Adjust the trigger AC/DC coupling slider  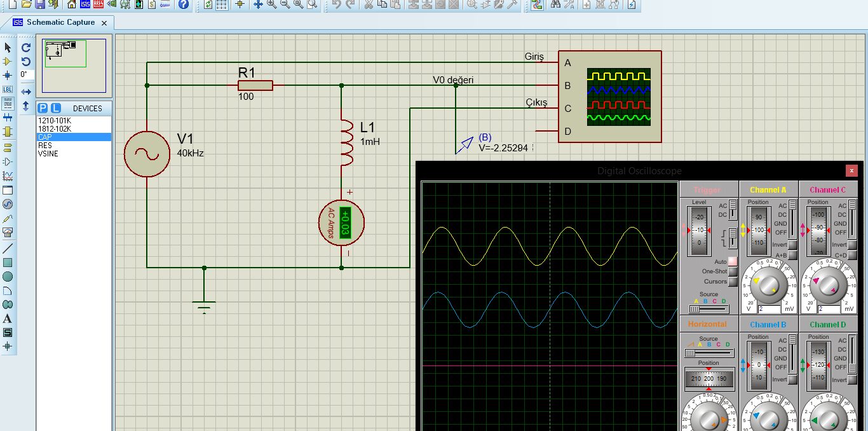point(733,210)
